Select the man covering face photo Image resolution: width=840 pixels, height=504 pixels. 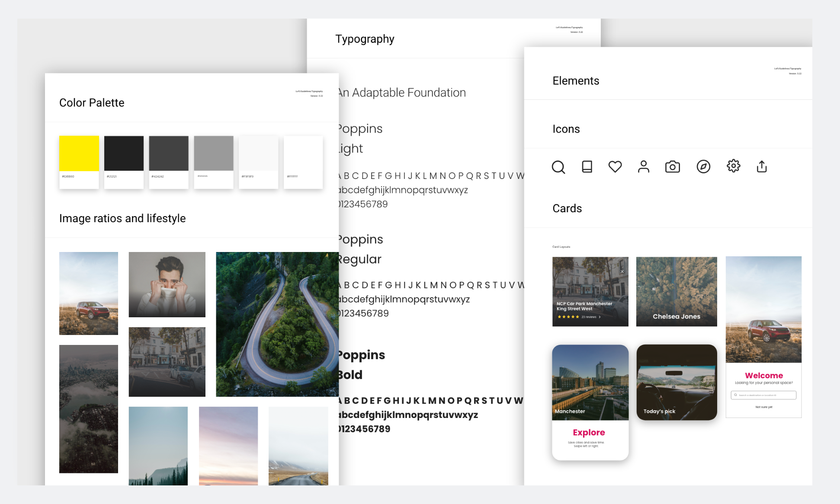pyautogui.click(x=167, y=284)
